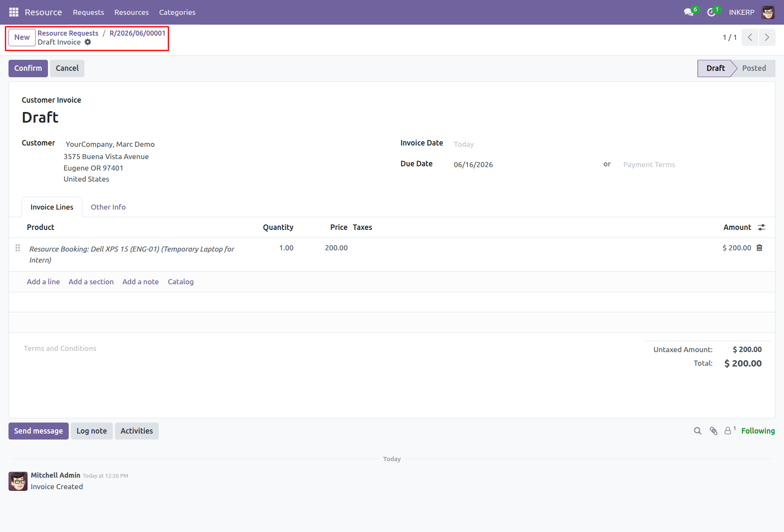
Task: Show followers list icon
Action: click(x=730, y=431)
